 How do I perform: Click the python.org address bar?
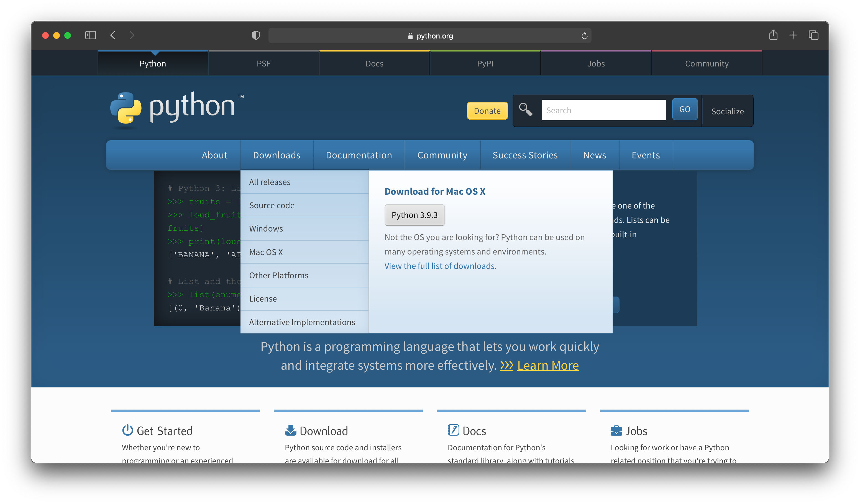tap(430, 36)
